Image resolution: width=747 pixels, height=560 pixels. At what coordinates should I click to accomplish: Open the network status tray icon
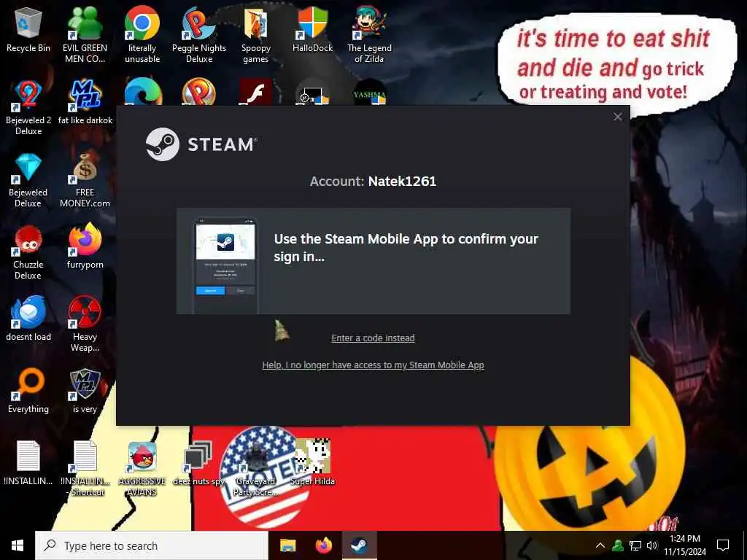click(x=635, y=545)
